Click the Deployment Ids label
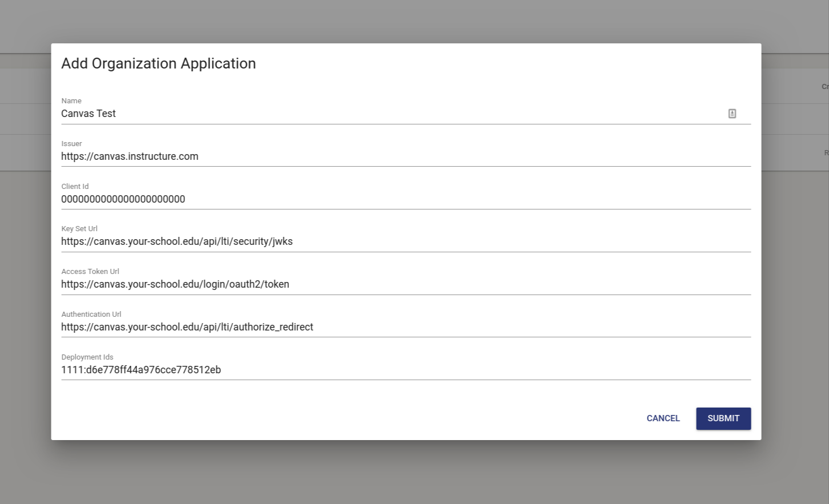This screenshot has height=504, width=829. tap(87, 357)
